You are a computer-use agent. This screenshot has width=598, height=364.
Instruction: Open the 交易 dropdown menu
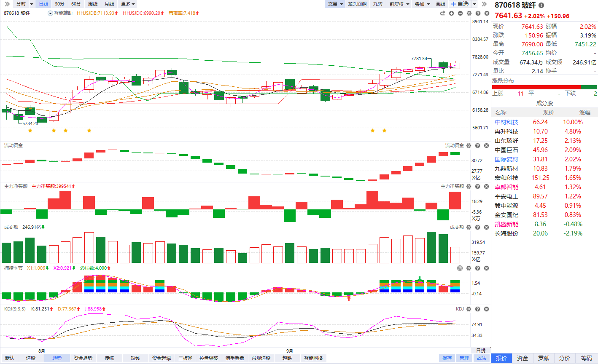tap(335, 4)
